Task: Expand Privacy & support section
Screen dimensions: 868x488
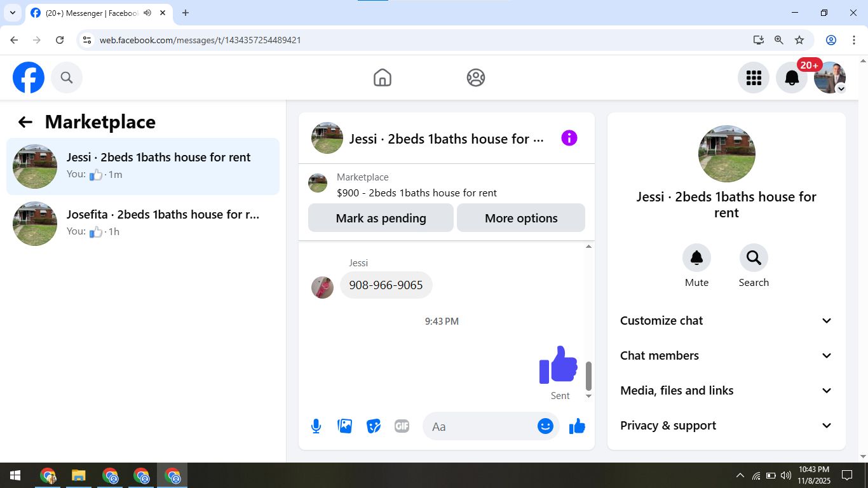Action: [726, 426]
